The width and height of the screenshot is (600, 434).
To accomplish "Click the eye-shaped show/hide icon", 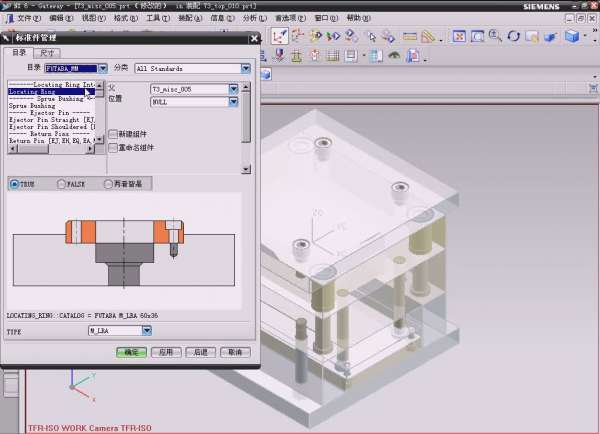I will point(395,55).
